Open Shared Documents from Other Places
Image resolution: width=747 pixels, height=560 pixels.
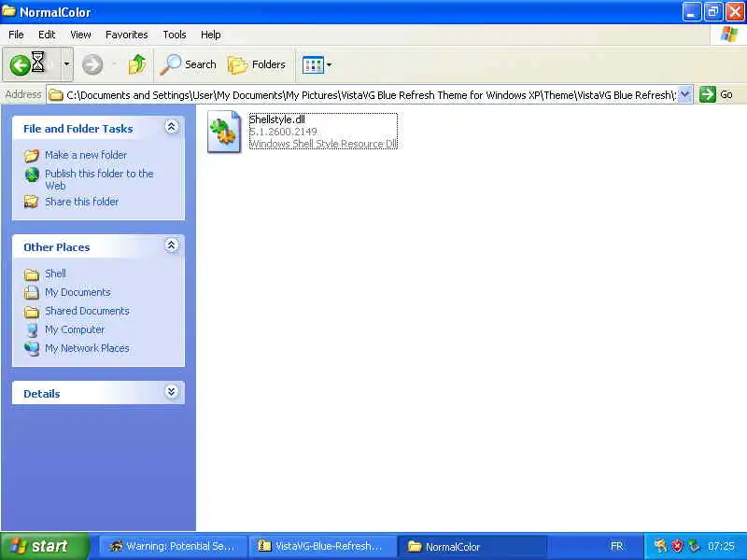click(87, 311)
